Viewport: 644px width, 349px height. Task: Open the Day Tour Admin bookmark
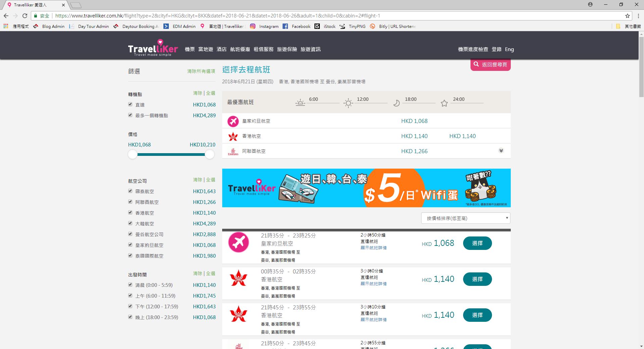[x=89, y=26]
